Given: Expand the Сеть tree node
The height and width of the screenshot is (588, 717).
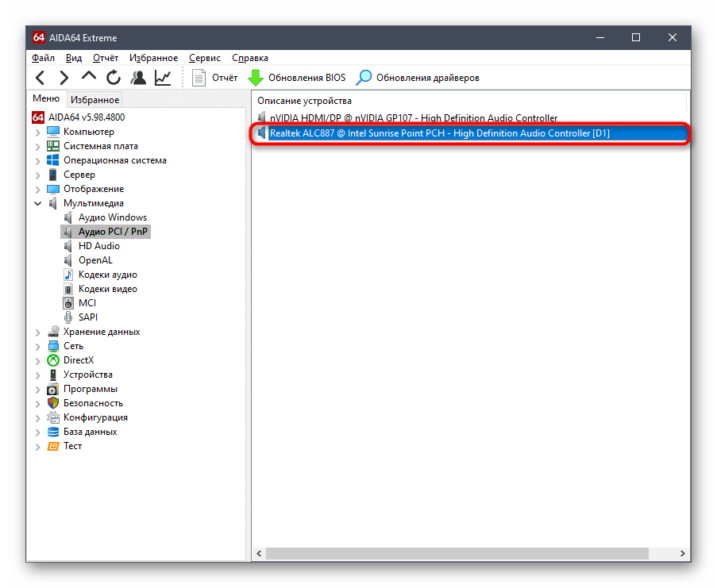Looking at the screenshot, I should coord(38,347).
